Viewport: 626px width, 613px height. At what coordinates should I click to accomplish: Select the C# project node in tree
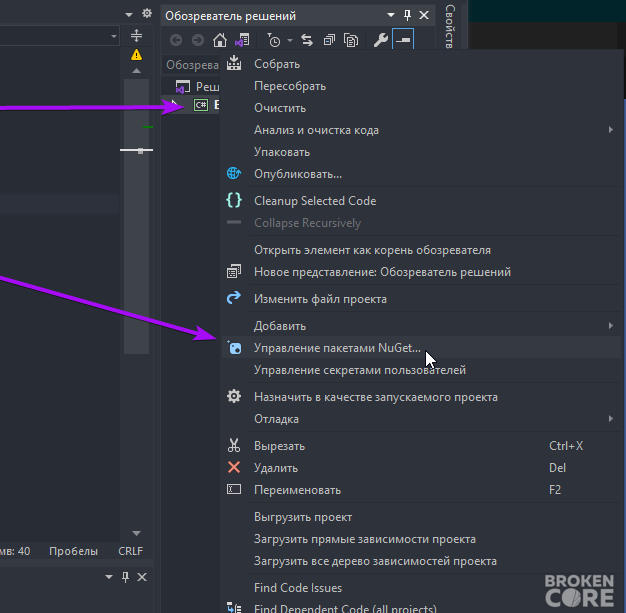point(201,105)
